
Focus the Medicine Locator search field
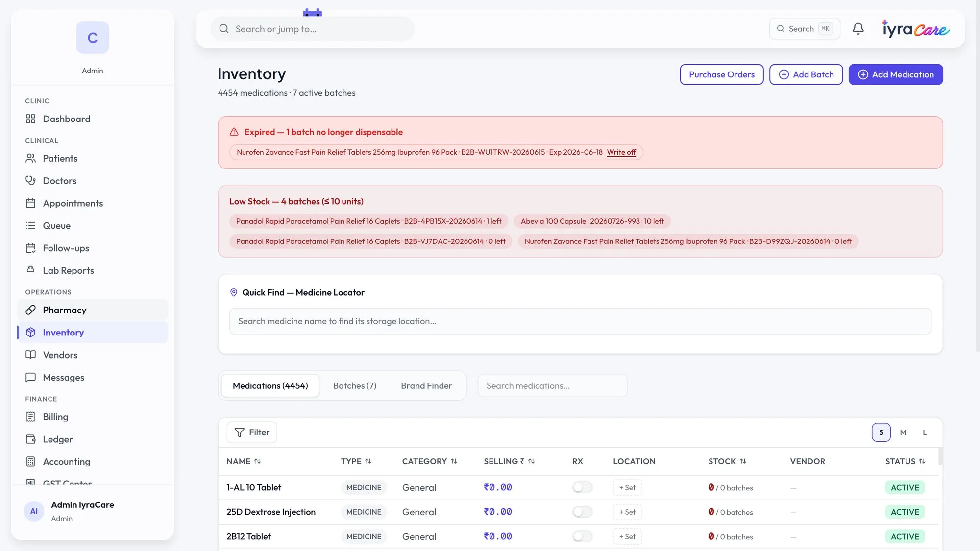[x=580, y=321]
